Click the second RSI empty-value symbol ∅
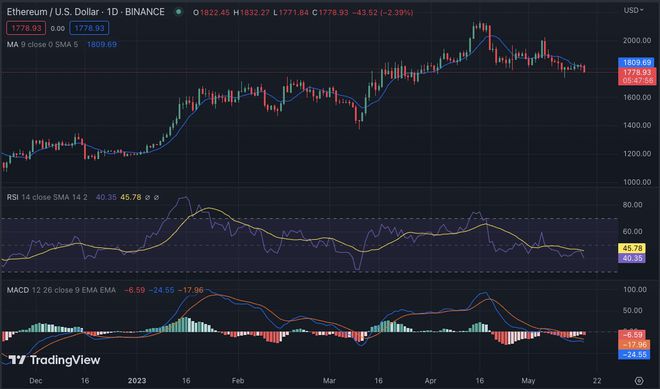The image size is (660, 389). (x=156, y=197)
